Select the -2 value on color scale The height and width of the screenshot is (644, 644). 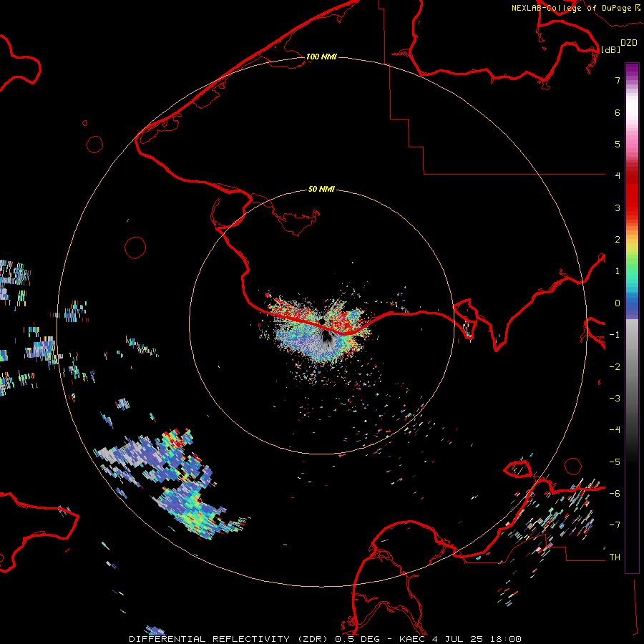pos(615,367)
